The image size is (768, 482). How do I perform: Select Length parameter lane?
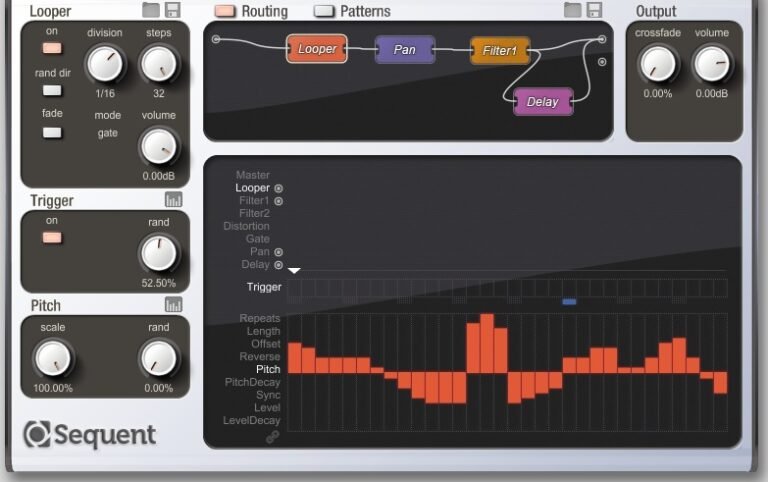pyautogui.click(x=264, y=331)
